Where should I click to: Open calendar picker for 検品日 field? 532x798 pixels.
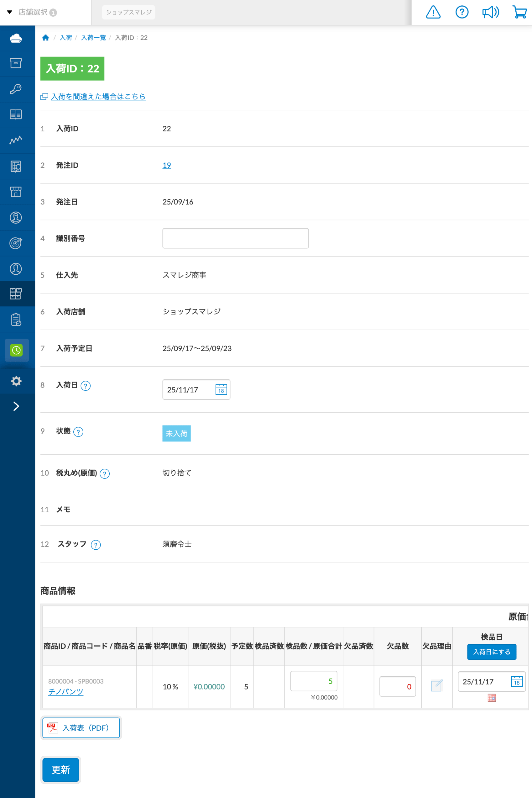click(516, 681)
